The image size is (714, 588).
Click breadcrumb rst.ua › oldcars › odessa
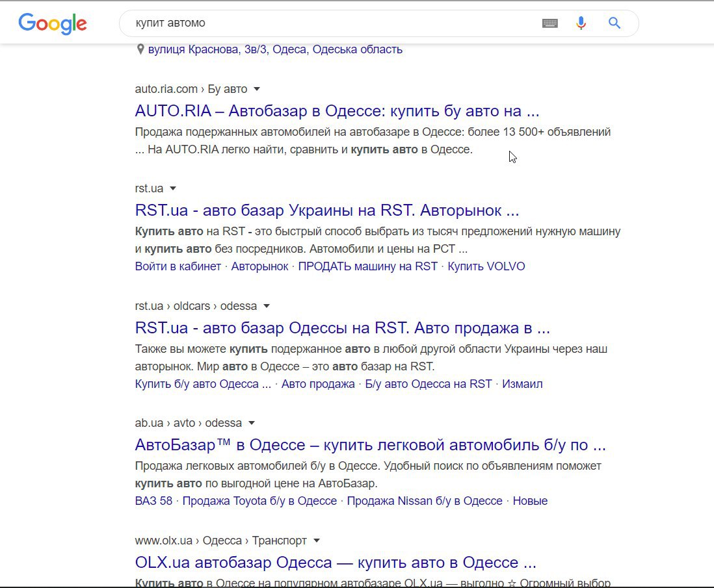196,306
